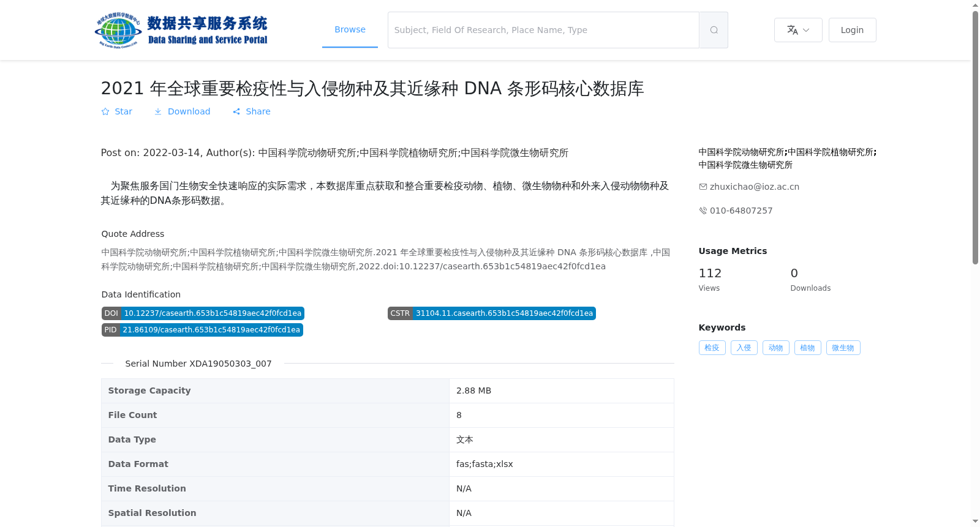980x527 pixels.
Task: Click the zhuxichao@ioz.ac.cn email address
Action: (755, 187)
